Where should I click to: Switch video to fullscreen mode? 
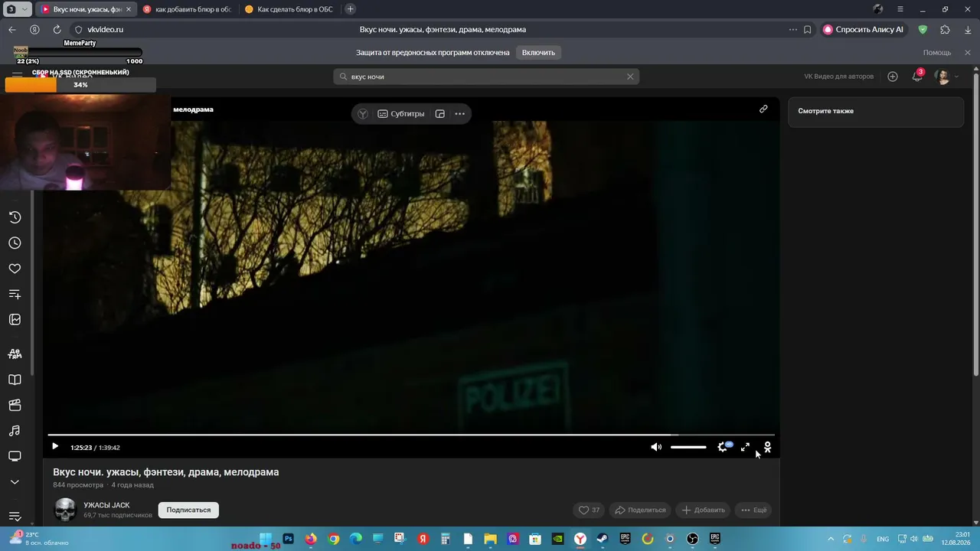pos(745,447)
